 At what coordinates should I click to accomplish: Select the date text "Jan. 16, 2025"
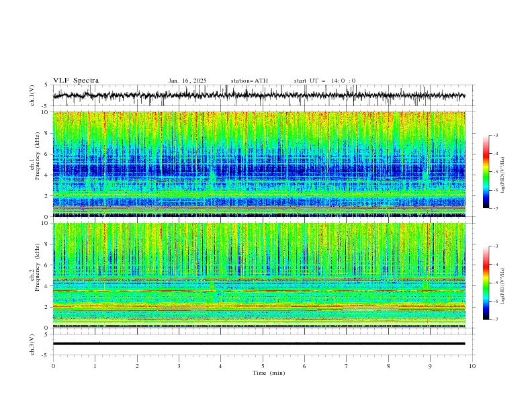pos(187,81)
